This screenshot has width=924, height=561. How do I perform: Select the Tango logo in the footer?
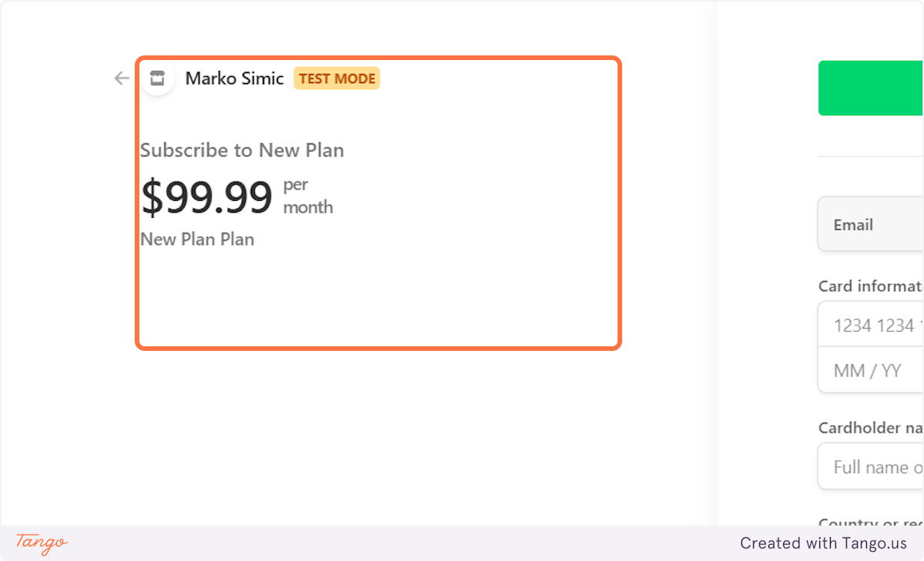click(40, 544)
